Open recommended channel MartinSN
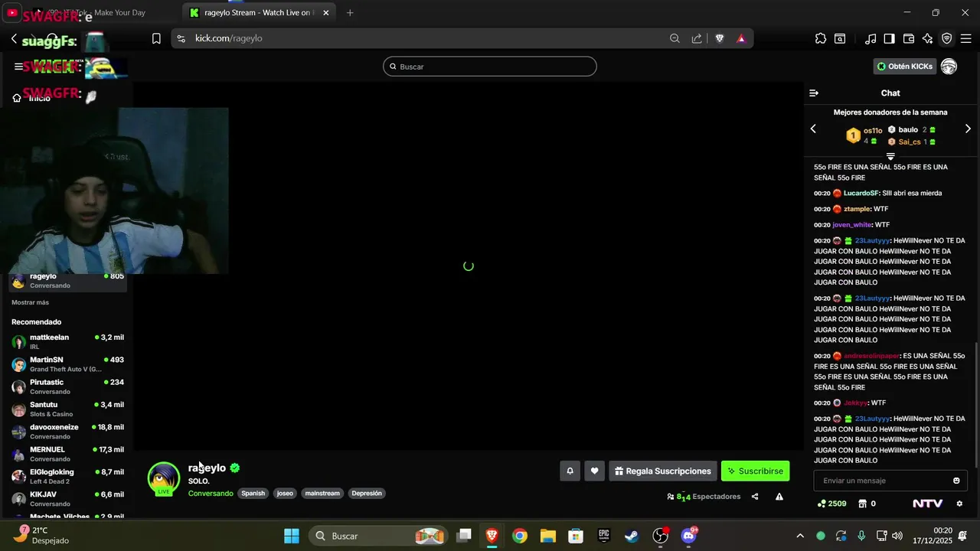The image size is (980, 551). click(67, 364)
